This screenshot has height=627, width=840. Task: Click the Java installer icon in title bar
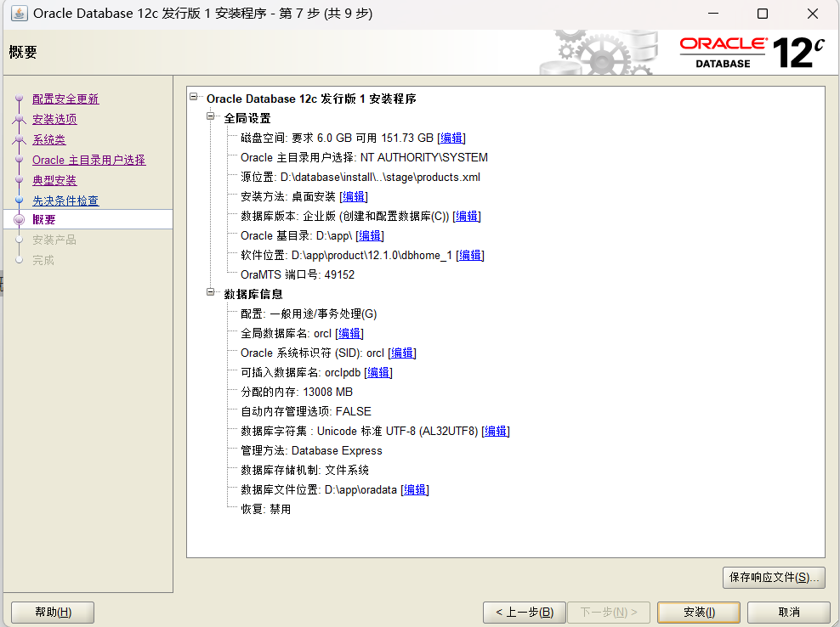coord(20,14)
